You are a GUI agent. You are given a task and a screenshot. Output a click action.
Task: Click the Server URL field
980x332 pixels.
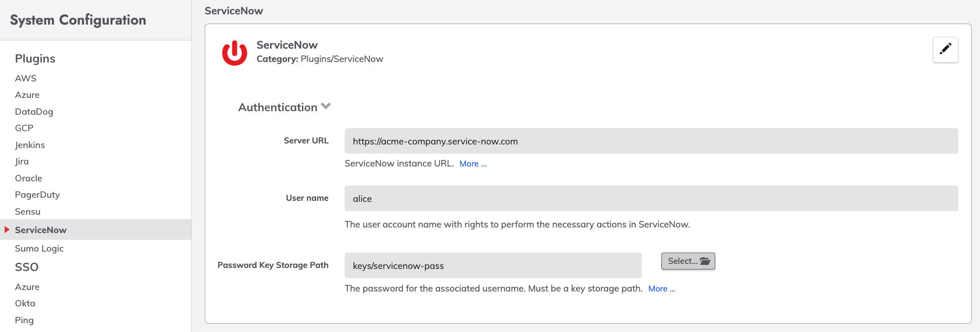(x=651, y=141)
